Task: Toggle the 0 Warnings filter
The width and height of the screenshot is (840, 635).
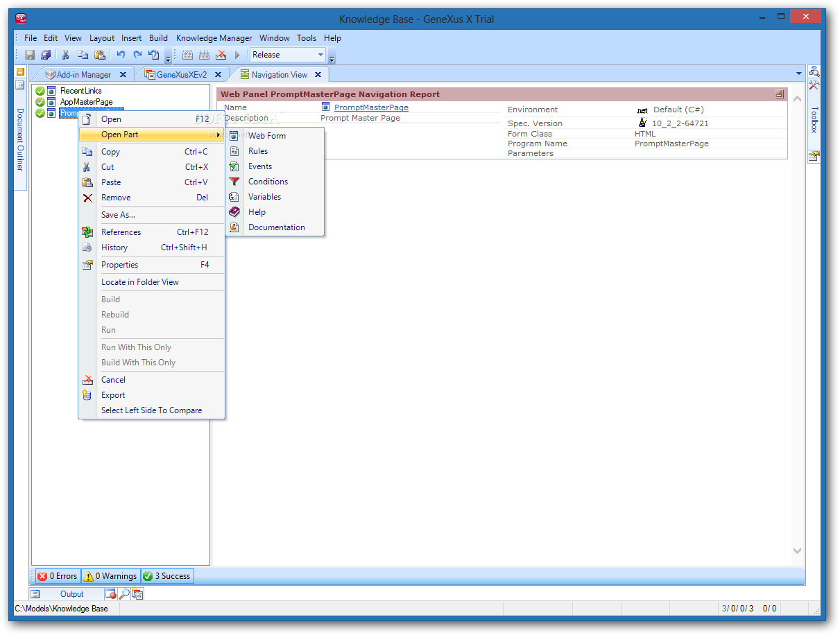Action: click(110, 576)
